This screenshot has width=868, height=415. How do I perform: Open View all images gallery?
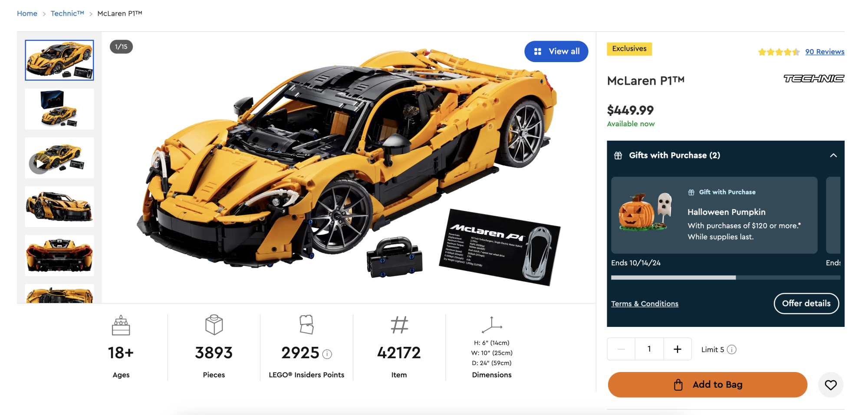[556, 51]
